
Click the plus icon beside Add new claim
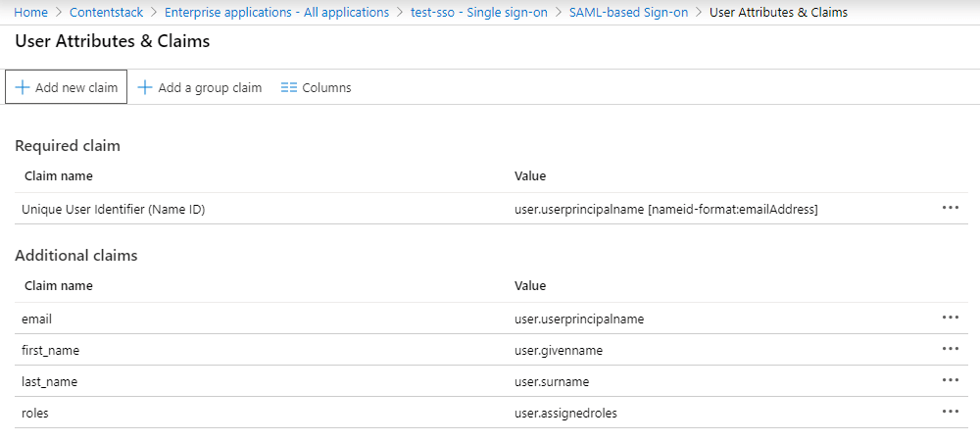22,87
